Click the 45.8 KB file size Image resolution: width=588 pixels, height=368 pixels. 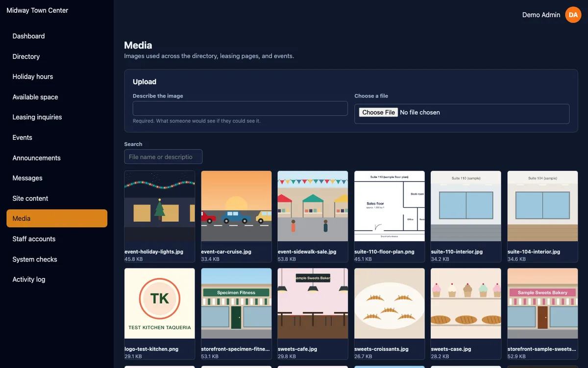[133, 259]
